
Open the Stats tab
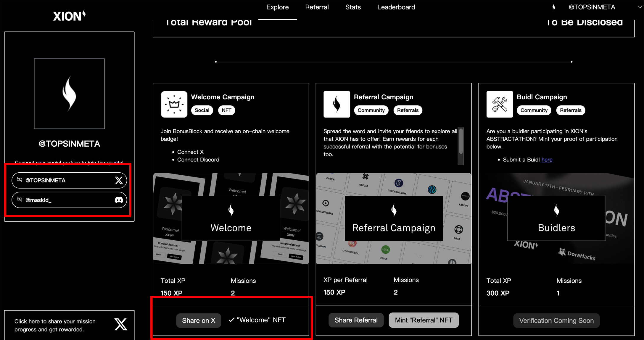point(353,7)
